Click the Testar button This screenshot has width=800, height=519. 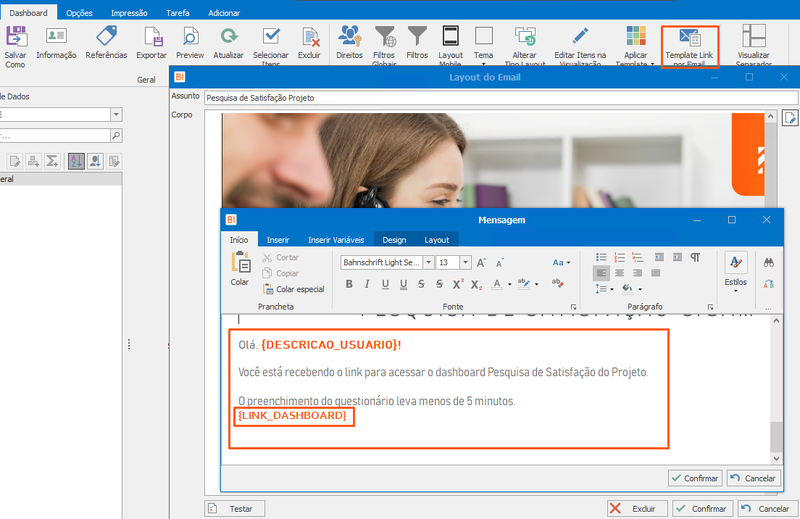[235, 509]
